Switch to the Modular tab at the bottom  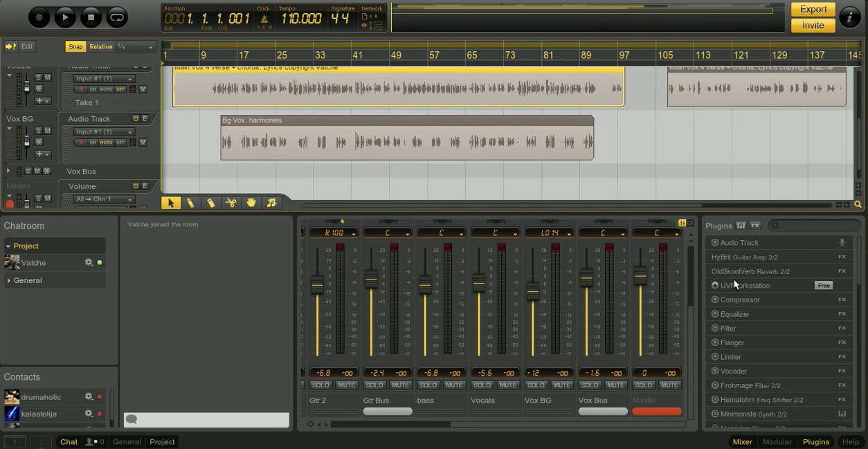777,441
